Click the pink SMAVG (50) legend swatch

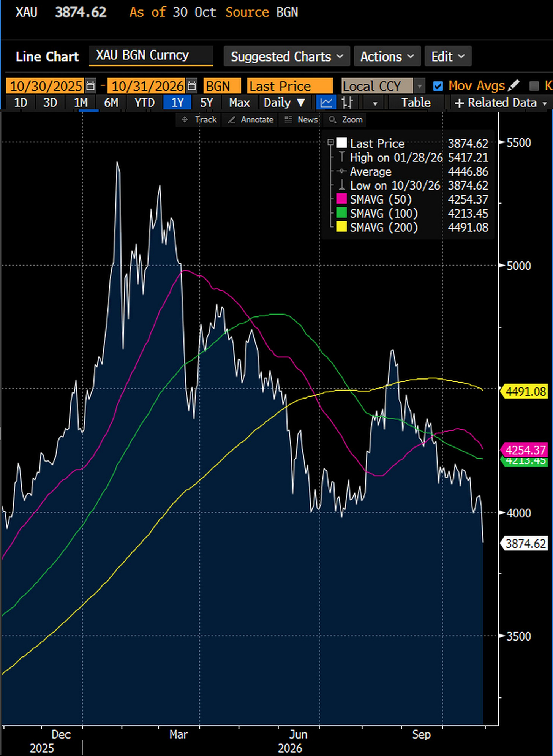(341, 199)
